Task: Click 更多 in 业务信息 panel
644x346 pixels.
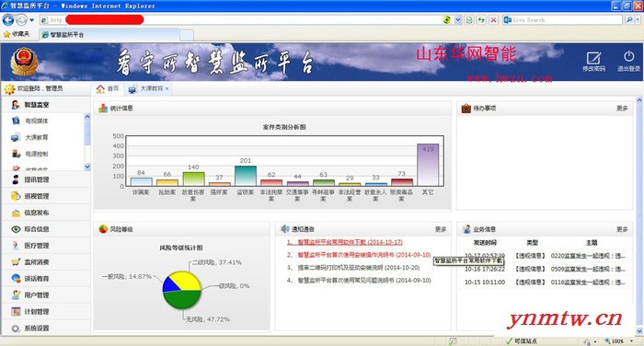Action: 622,229
